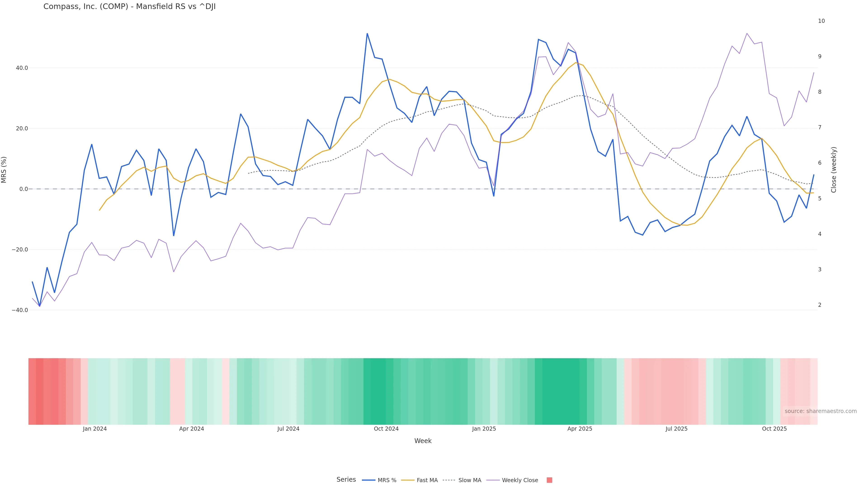This screenshot has height=488, width=868.
Task: Click the orange Fast MA legend line
Action: [408, 480]
